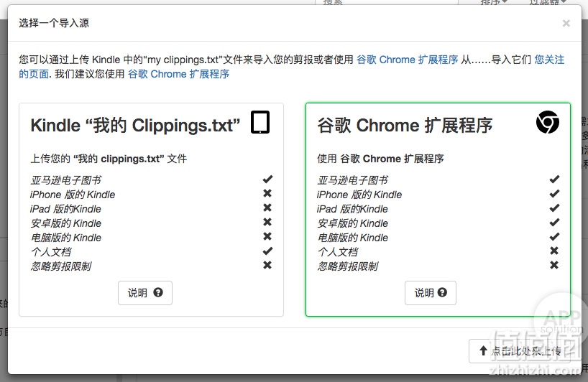The width and height of the screenshot is (588, 382).
Task: Click 个人文档 text in Kindle card
Action: click(51, 252)
